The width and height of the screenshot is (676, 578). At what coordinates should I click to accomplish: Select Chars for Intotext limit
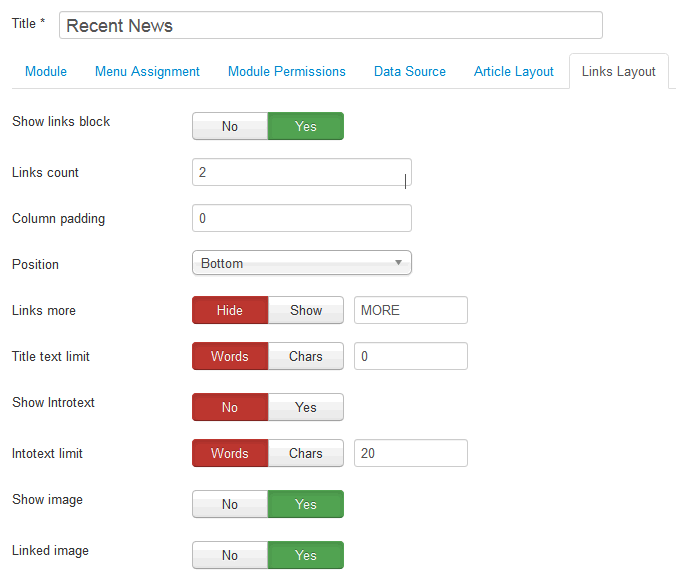point(306,453)
